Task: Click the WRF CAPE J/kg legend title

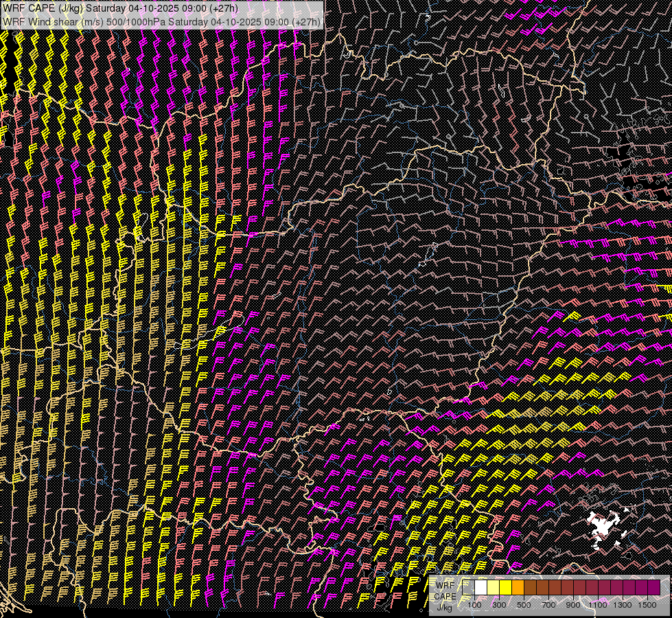Action: coord(444,595)
